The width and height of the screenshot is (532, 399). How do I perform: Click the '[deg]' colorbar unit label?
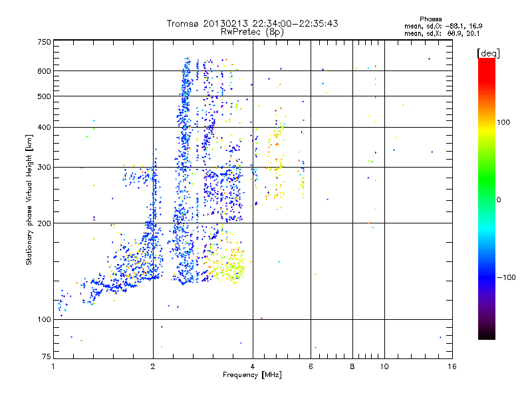tap(488, 53)
